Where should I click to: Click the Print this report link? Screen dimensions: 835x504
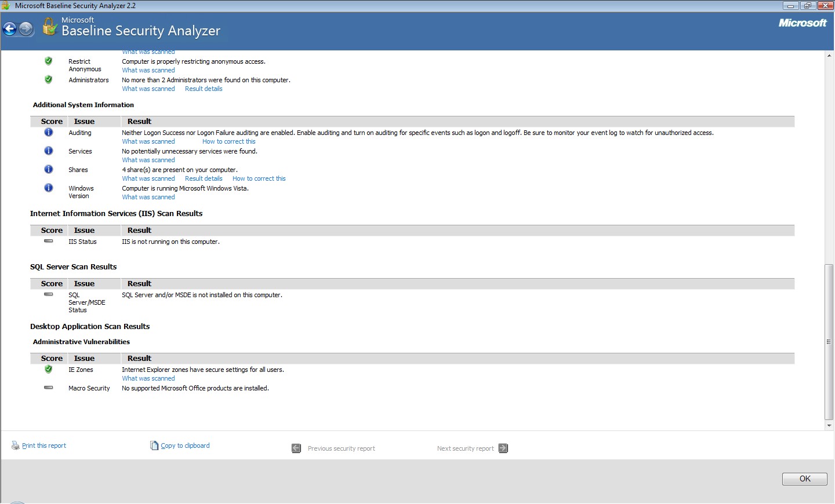tap(44, 445)
